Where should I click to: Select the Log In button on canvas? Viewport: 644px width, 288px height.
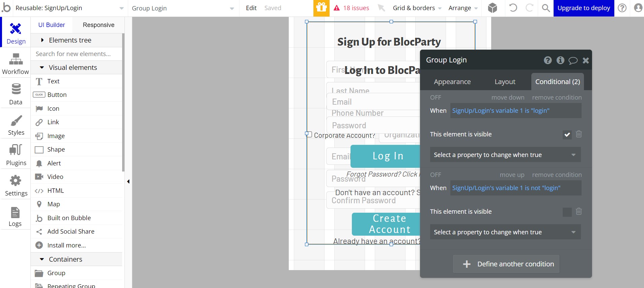(385, 156)
